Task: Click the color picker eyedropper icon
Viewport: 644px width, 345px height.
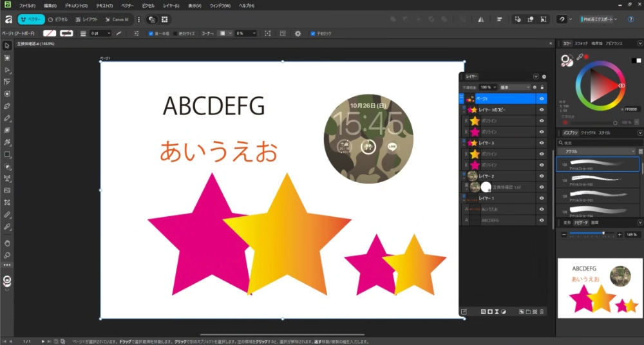Action: [x=579, y=57]
